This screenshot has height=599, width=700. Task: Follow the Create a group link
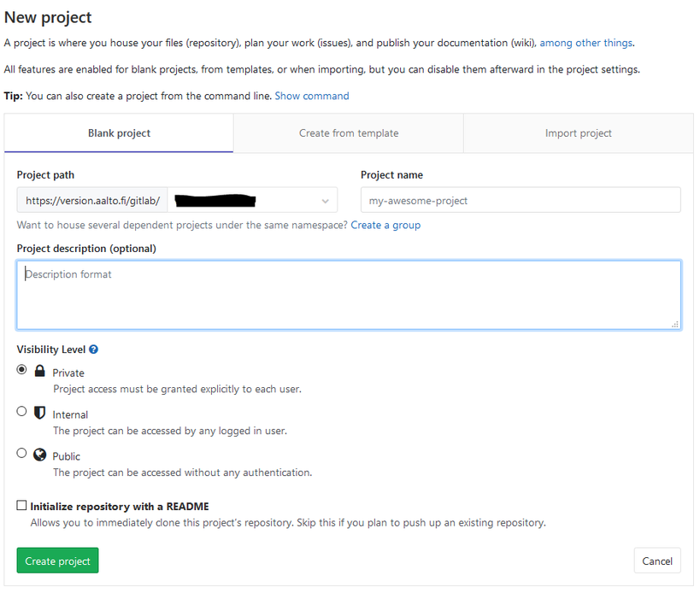pyautogui.click(x=385, y=225)
